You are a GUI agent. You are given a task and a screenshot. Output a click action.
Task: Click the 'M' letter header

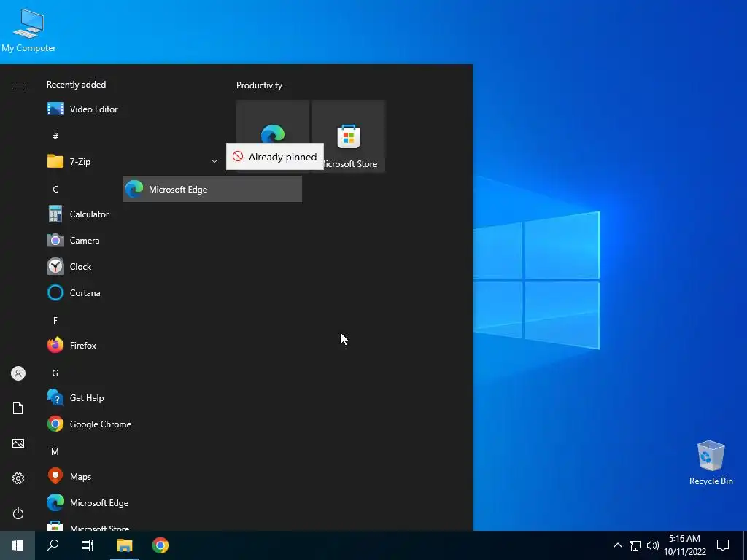click(55, 451)
